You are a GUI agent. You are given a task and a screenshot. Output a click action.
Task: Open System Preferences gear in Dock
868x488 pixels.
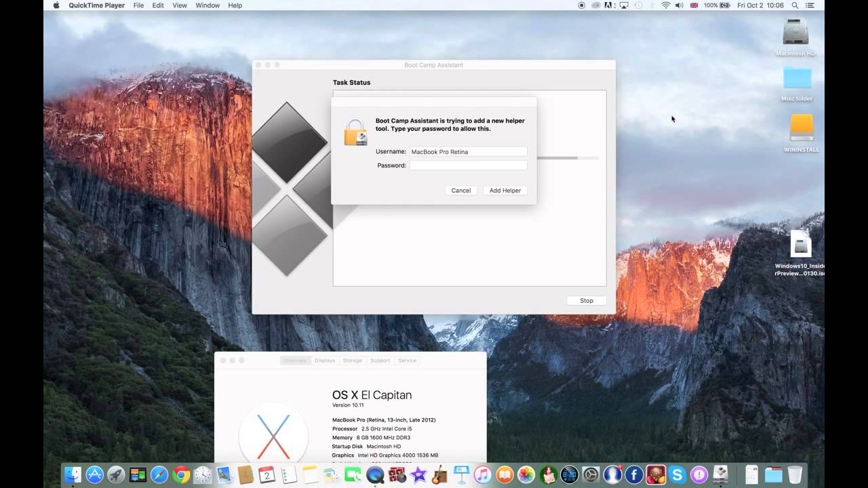tap(591, 474)
